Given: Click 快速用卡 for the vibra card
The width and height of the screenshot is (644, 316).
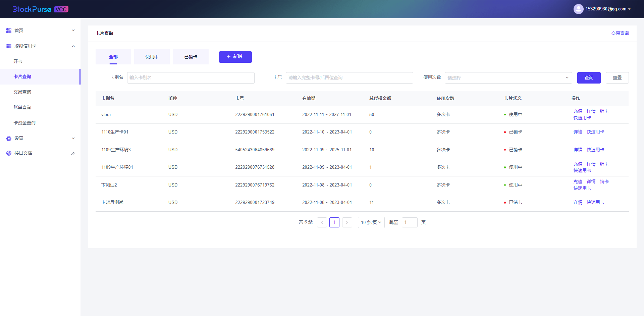Looking at the screenshot, I should 582,118.
